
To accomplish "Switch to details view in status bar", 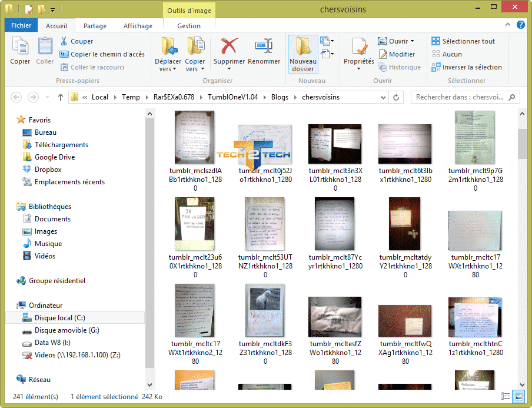I will tap(505, 396).
